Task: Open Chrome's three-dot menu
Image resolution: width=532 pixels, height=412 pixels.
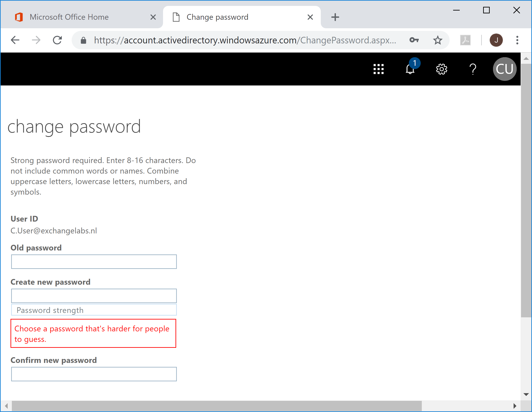Action: pyautogui.click(x=517, y=40)
